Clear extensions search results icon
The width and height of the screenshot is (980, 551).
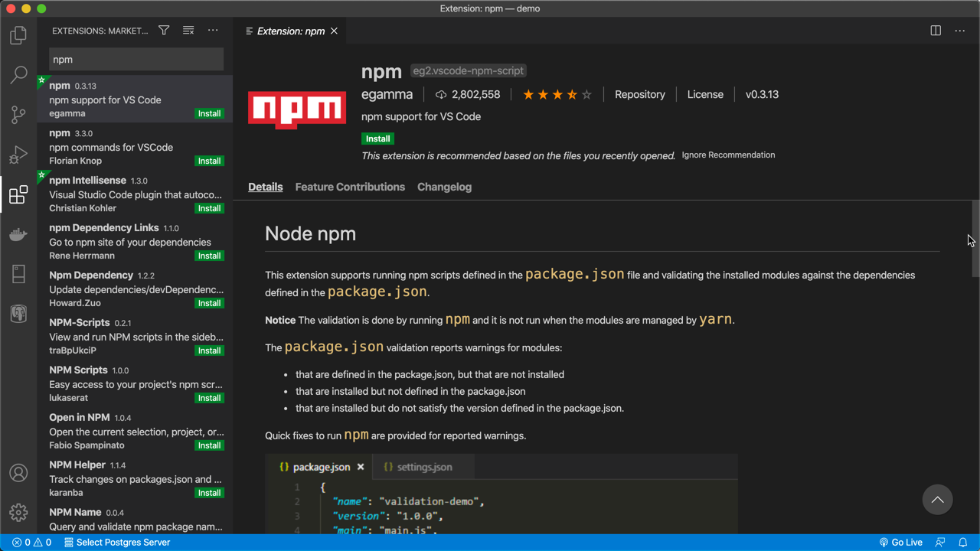(188, 31)
